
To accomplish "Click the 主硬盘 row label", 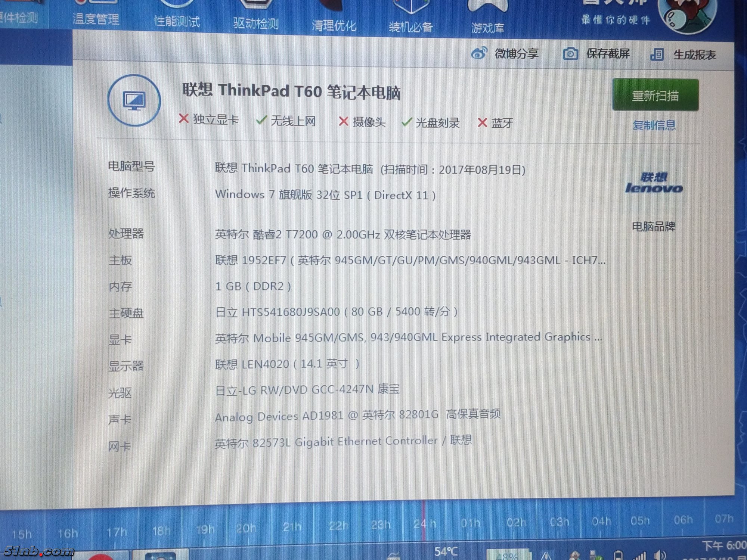I will click(x=126, y=313).
